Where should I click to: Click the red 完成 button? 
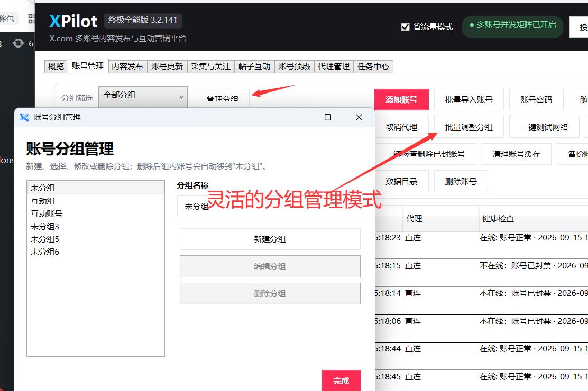(341, 380)
